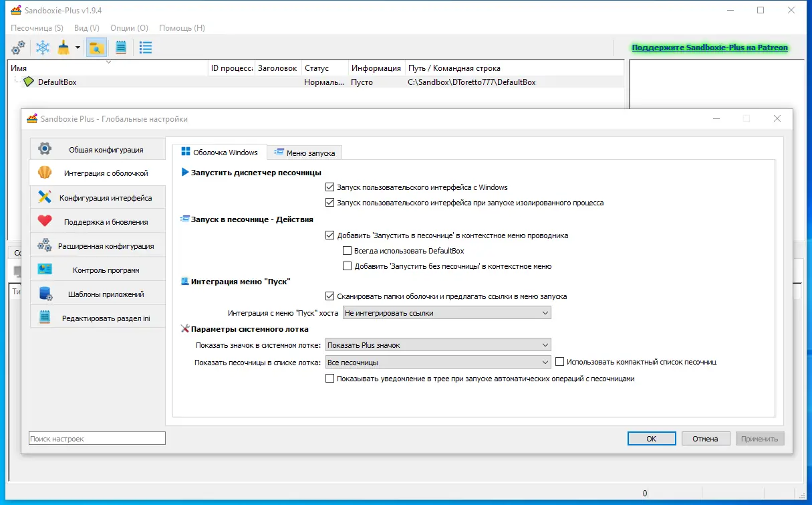Click the Windows logo icon on Оболочка Windows tab
Screen dimensions: 812x505
pyautogui.click(x=186, y=153)
